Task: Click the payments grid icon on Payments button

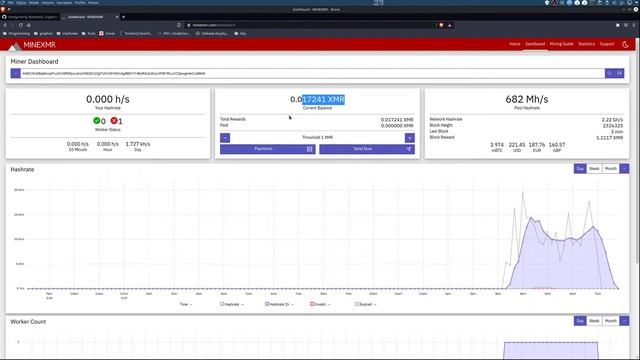Action: click(x=310, y=149)
